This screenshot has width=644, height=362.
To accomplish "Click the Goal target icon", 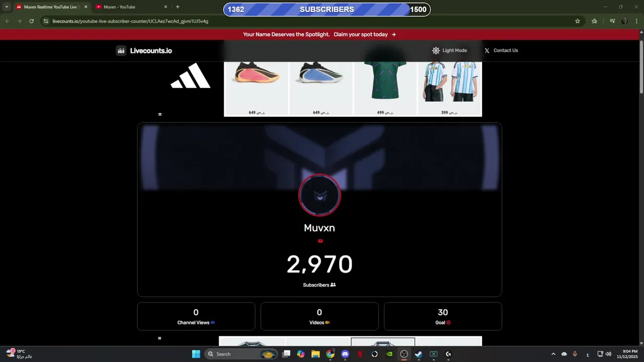I will pos(448,322).
